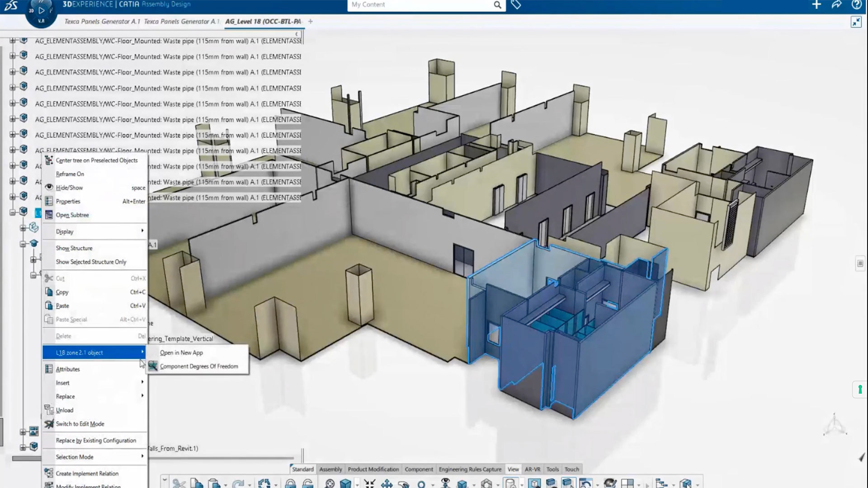This screenshot has height=488, width=868.
Task: Toggle Show Selected Structure Only
Action: pos(90,262)
